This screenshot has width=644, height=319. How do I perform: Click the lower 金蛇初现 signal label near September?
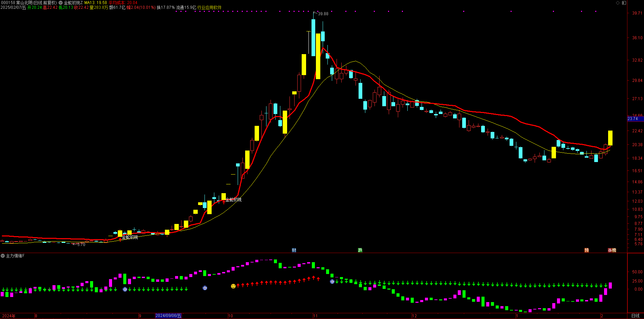pyautogui.click(x=130, y=237)
